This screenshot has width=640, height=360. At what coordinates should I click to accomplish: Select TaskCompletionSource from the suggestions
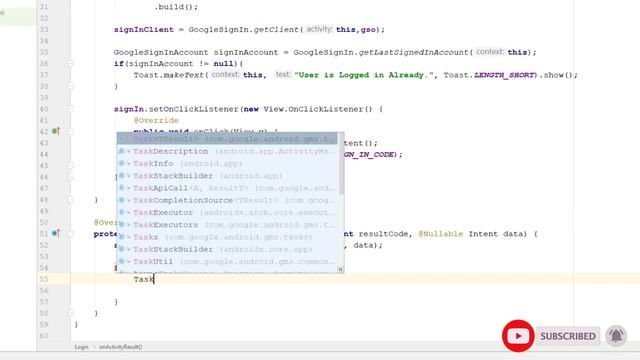point(227,200)
